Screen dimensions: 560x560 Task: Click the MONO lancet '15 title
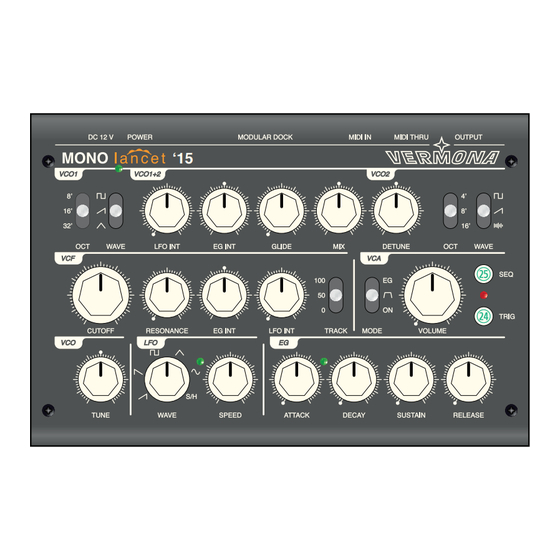(127, 158)
